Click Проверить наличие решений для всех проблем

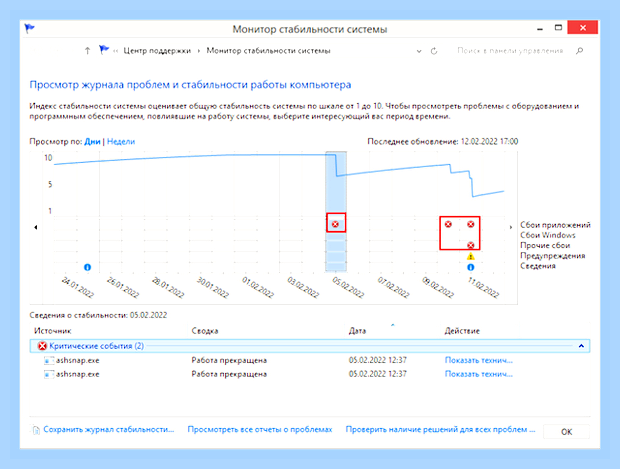click(x=440, y=429)
